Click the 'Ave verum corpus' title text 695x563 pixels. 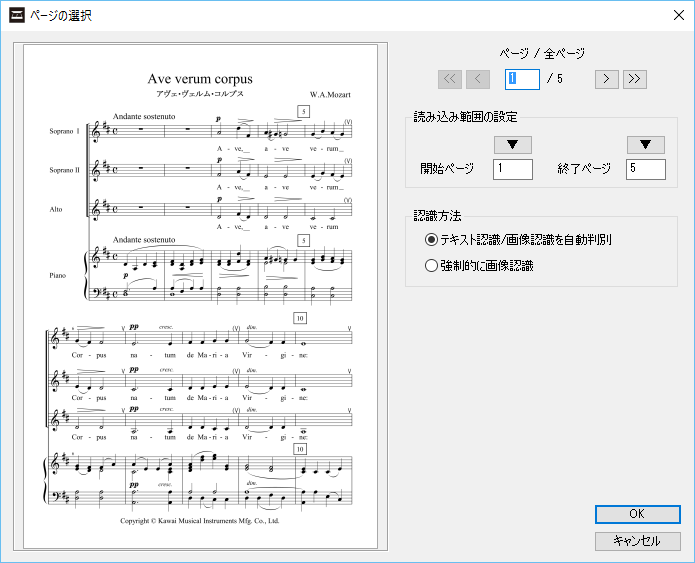(200, 79)
